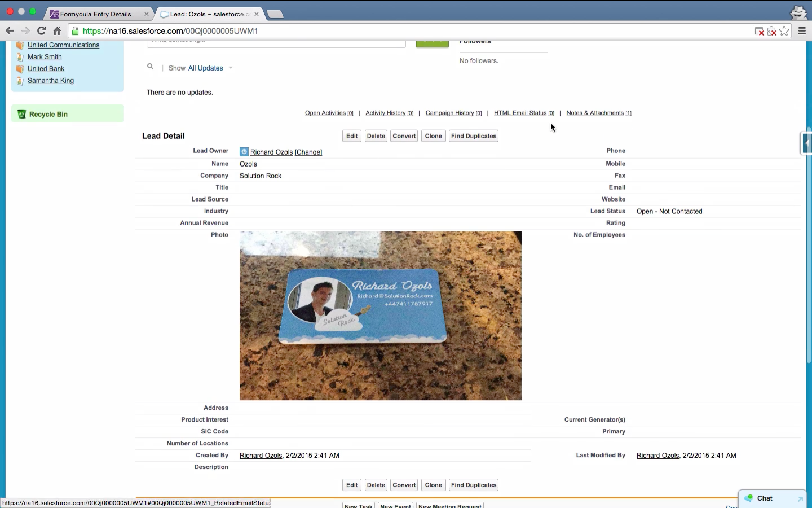This screenshot has height=508, width=812.
Task: Click the search magnifier in the feed
Action: coord(151,67)
